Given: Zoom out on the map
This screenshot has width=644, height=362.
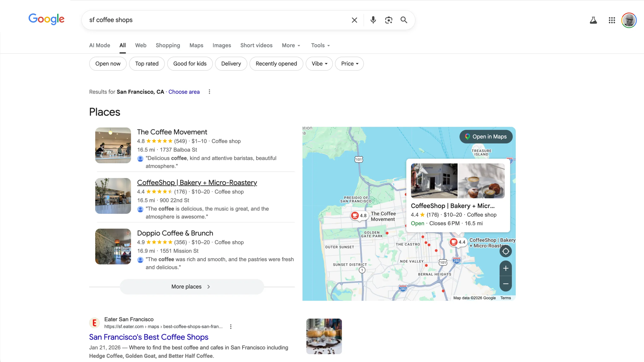Looking at the screenshot, I should click(506, 284).
